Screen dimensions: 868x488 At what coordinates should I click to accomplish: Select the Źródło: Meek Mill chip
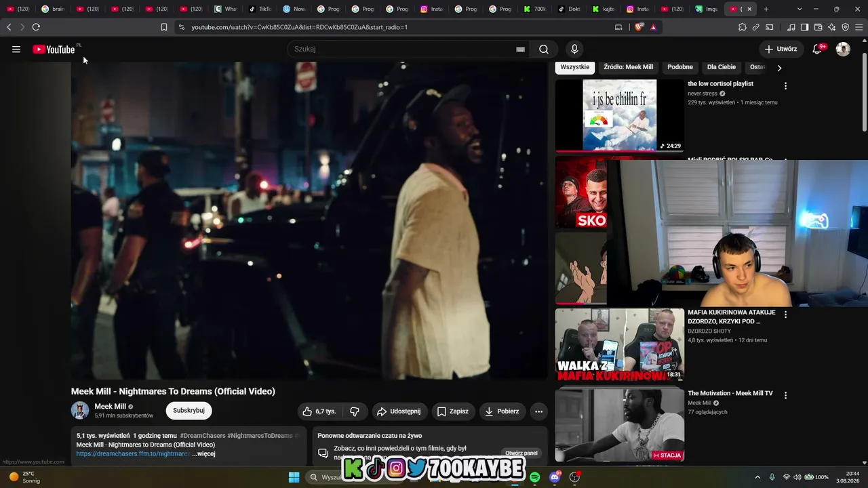pyautogui.click(x=629, y=67)
